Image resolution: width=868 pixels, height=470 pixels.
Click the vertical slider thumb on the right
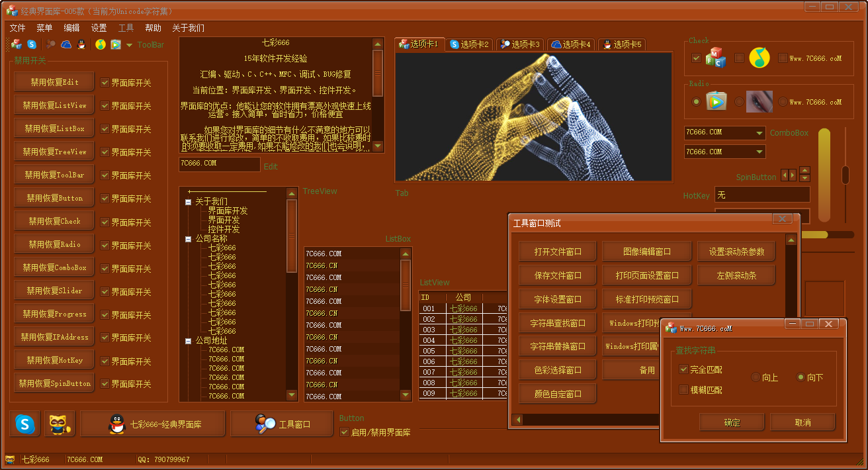845,175
